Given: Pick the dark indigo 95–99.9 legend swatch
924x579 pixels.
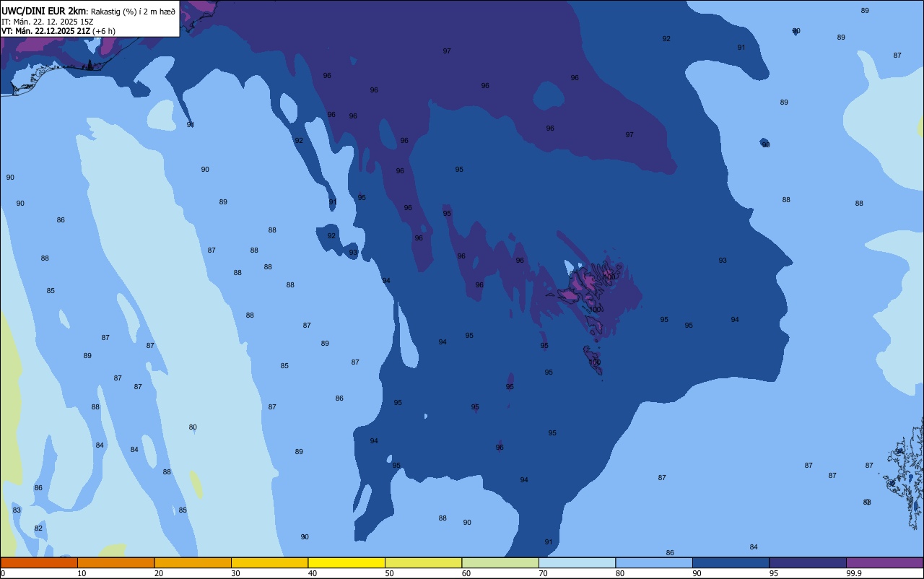Looking at the screenshot, I should point(808,562).
